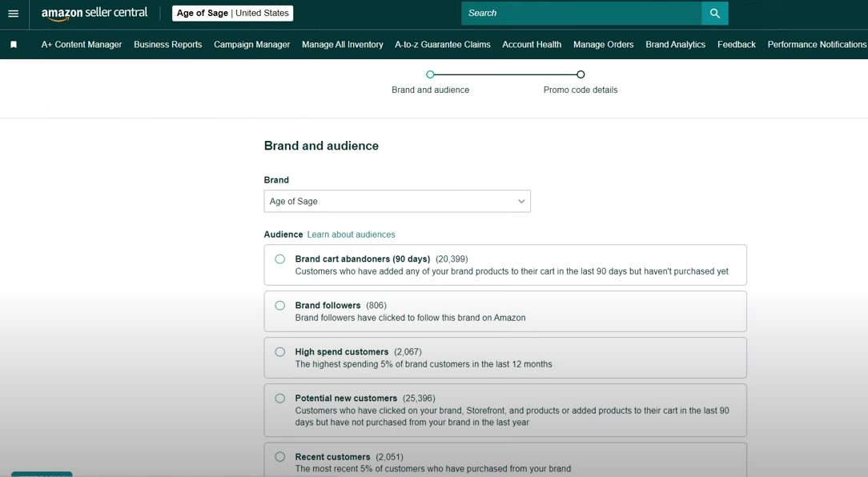Screen dimensions: 868x477
Task: Click the High spend customers description text
Action: point(424,364)
